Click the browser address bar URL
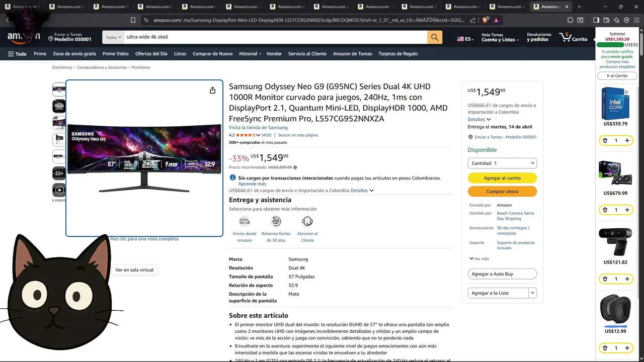Screen dimensions: 644x362 (309, 20)
